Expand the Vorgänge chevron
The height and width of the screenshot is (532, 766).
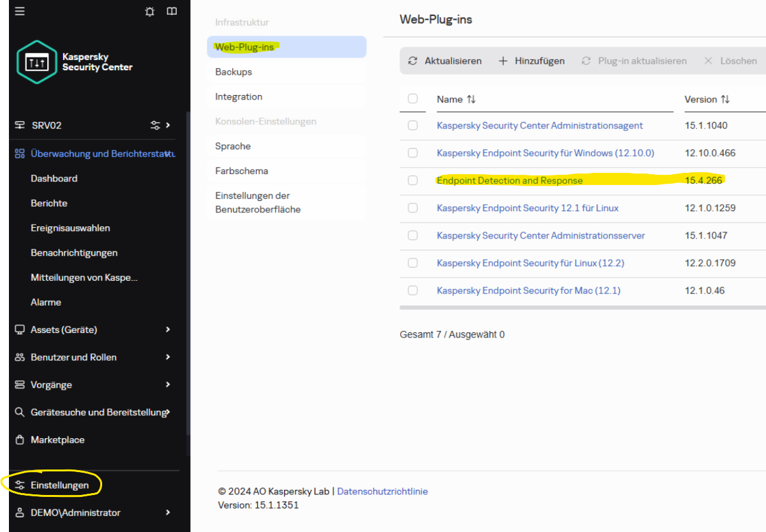(x=168, y=385)
